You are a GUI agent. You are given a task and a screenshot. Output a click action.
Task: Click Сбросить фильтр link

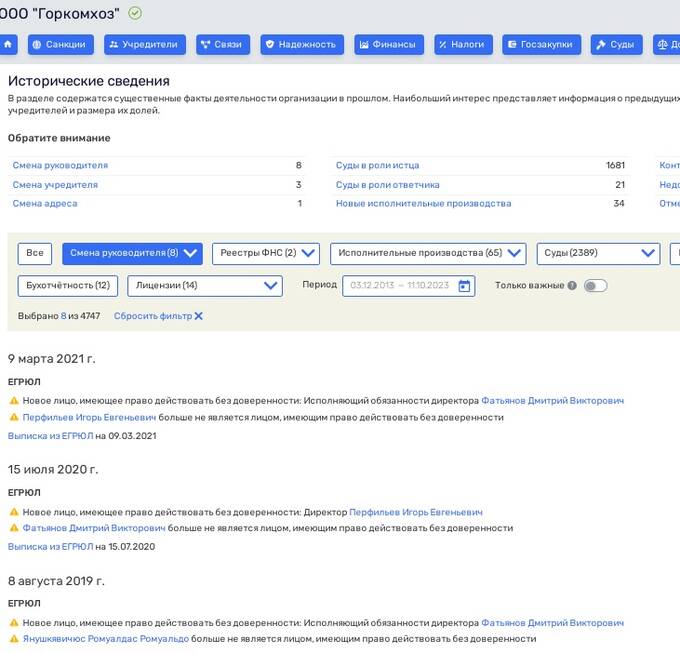(x=153, y=316)
